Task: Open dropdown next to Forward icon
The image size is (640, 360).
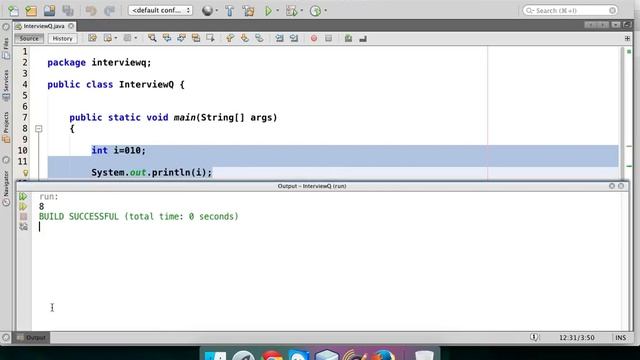Action: click(x=136, y=38)
